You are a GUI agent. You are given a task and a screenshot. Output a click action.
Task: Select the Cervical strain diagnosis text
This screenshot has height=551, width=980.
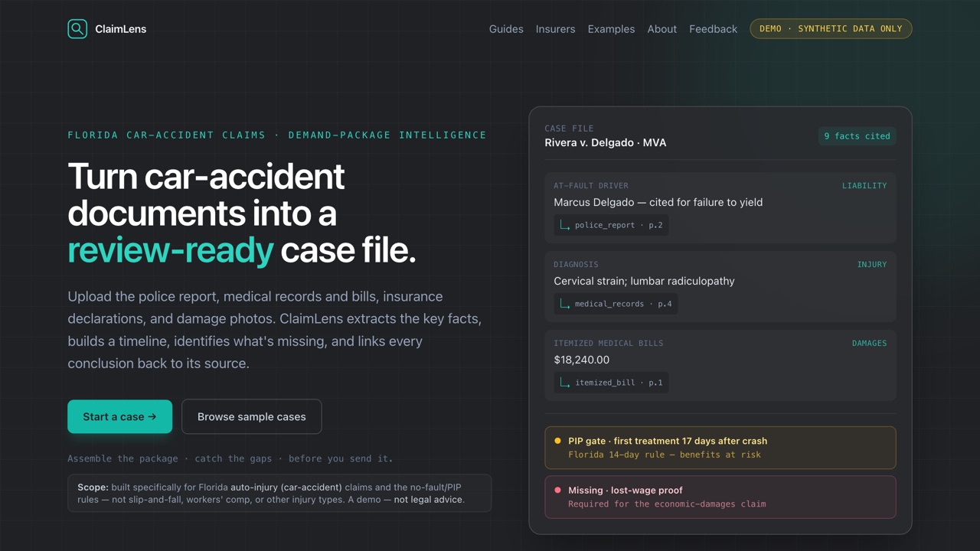click(x=644, y=281)
